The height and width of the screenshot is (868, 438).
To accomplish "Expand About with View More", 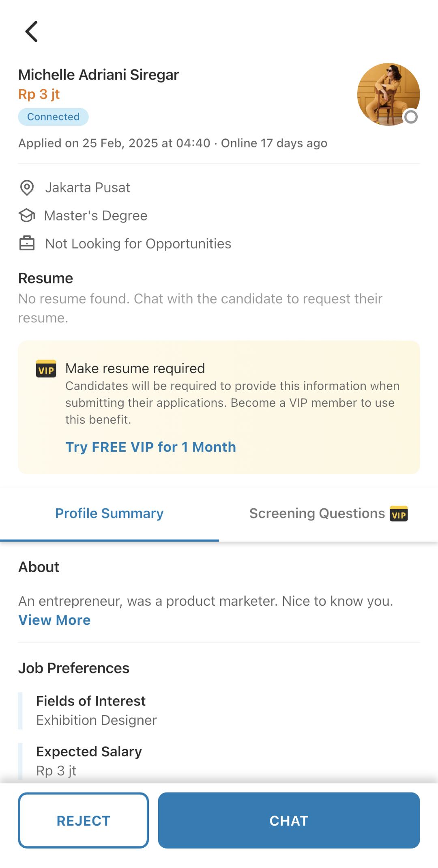I will coord(55,620).
